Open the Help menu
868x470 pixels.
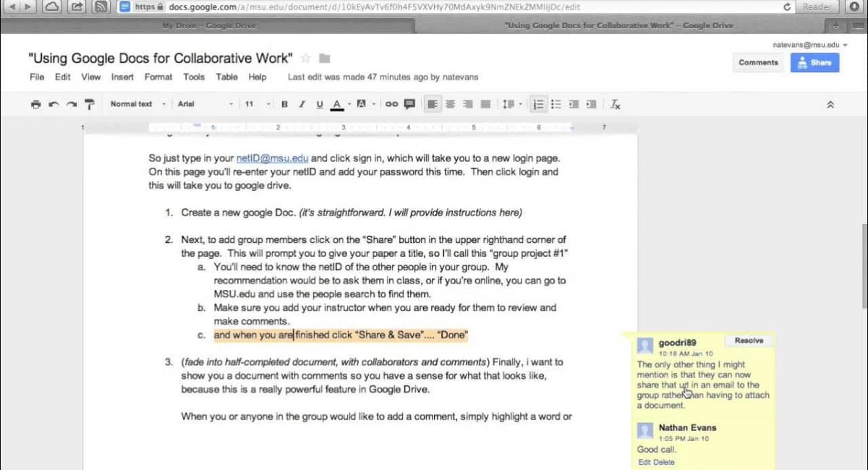pos(258,77)
